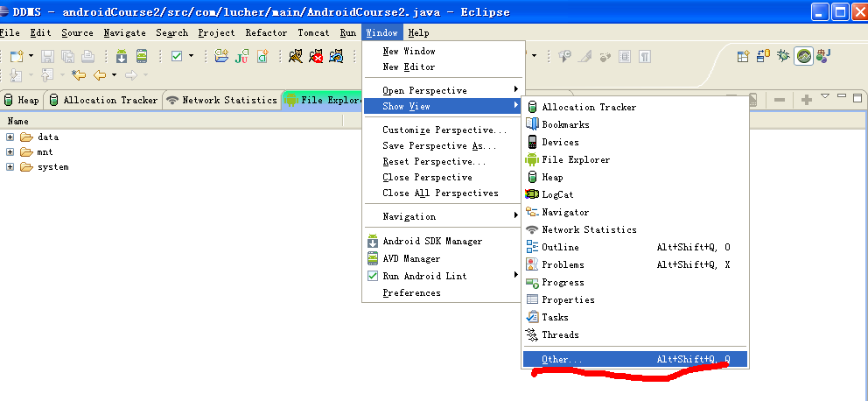Show the Properties view

click(x=635, y=299)
